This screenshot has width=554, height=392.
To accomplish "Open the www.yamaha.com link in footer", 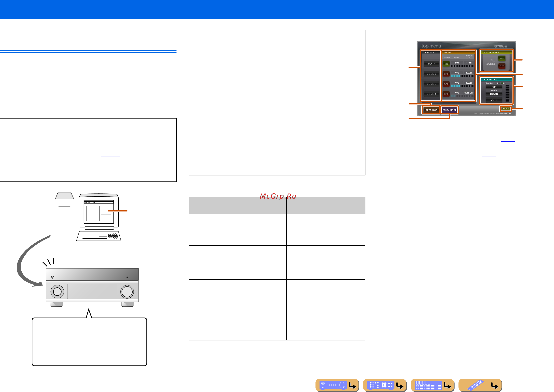I will (505, 113).
